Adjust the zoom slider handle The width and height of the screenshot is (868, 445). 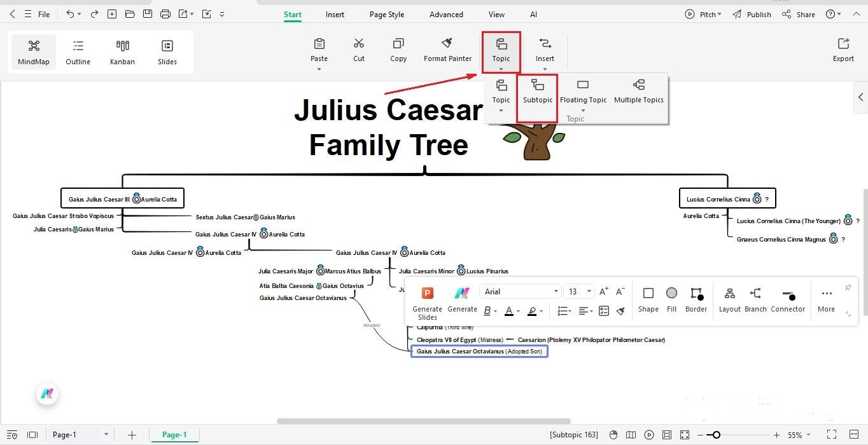717,435
